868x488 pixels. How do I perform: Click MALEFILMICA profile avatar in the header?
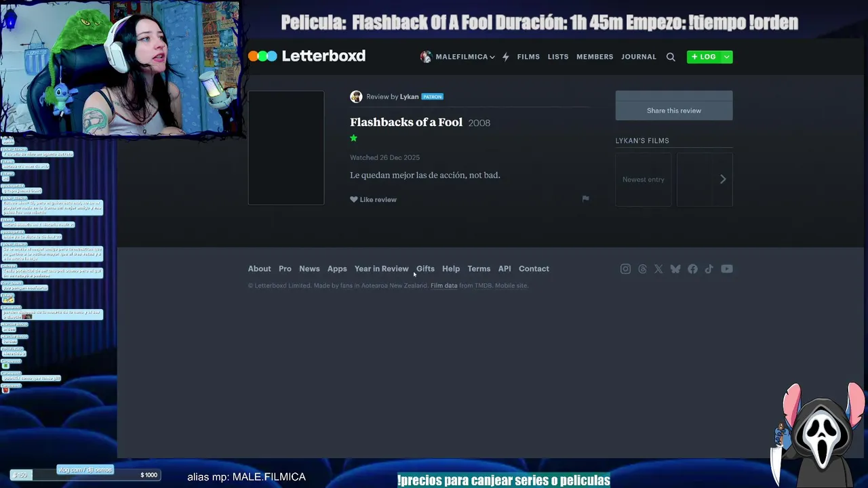(x=426, y=57)
